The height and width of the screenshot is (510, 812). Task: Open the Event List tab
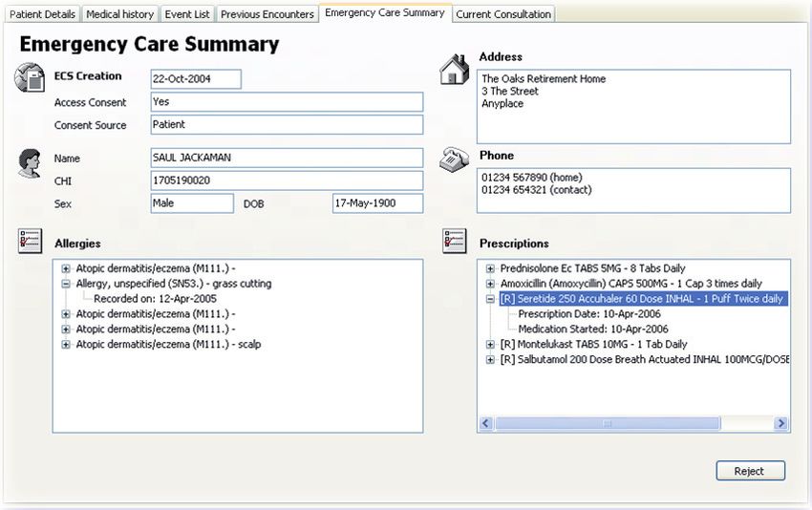point(187,14)
